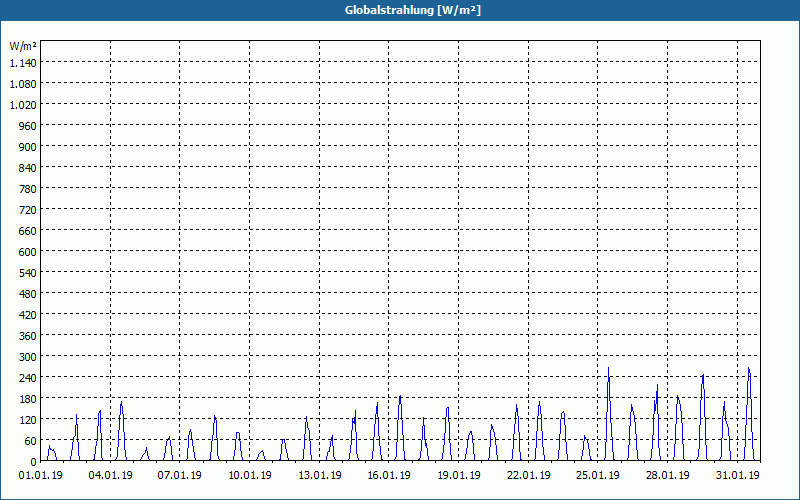Click the 480 y-axis label
Screen dimensions: 800x500
pos(28,293)
